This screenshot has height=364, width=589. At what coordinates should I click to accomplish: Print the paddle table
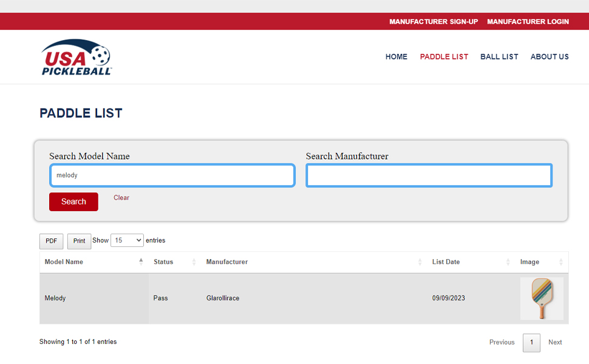pos(80,241)
